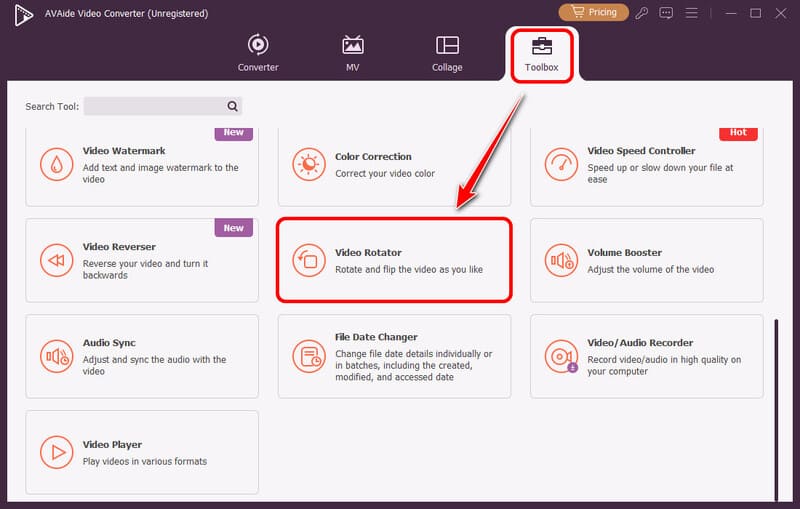This screenshot has height=509, width=800.
Task: Open Audio Sync title text
Action: [x=109, y=343]
